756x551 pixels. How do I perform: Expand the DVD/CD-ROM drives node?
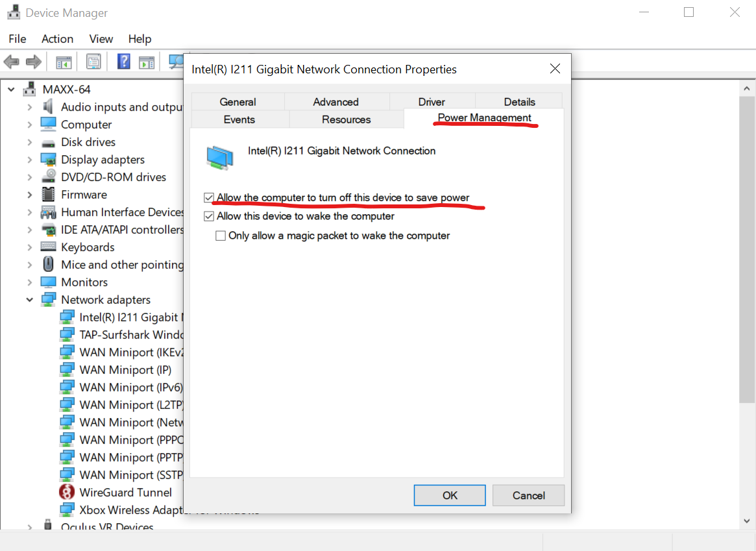[29, 177]
